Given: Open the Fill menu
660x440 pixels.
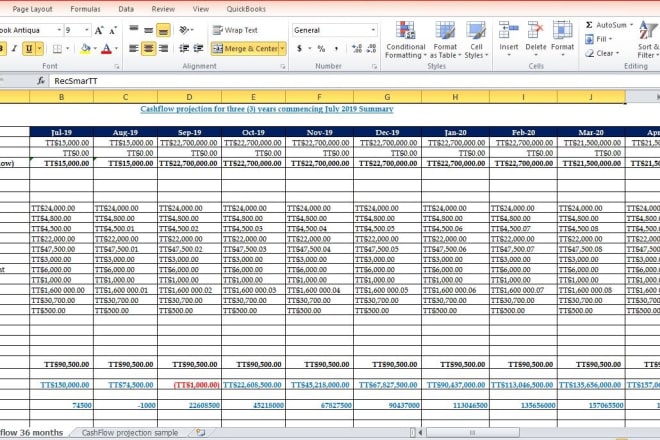Looking at the screenshot, I should coord(599,39).
